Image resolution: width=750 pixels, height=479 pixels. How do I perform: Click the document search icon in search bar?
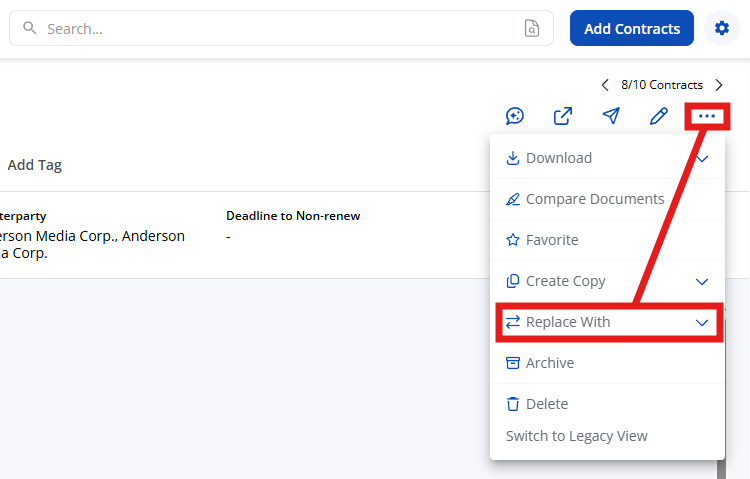pyautogui.click(x=532, y=29)
